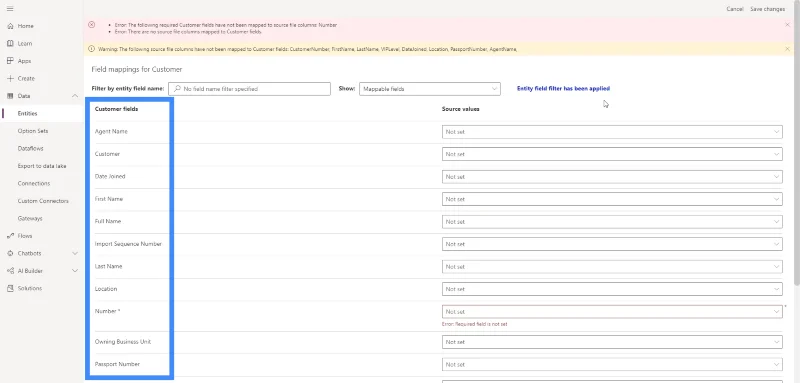Open First Name source value dropdown
This screenshot has width=800, height=383.
tap(612, 199)
